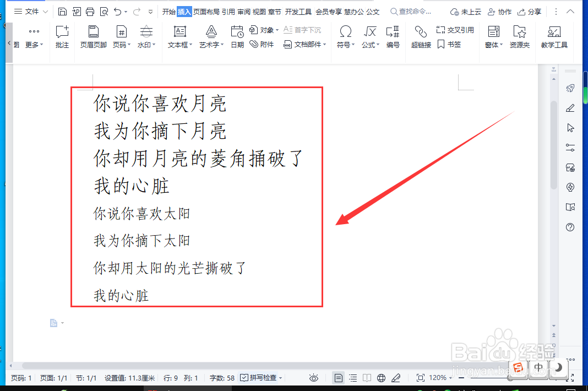Screen dimensions: 588x391
Task: Switch to the 视图 tab
Action: tap(259, 12)
